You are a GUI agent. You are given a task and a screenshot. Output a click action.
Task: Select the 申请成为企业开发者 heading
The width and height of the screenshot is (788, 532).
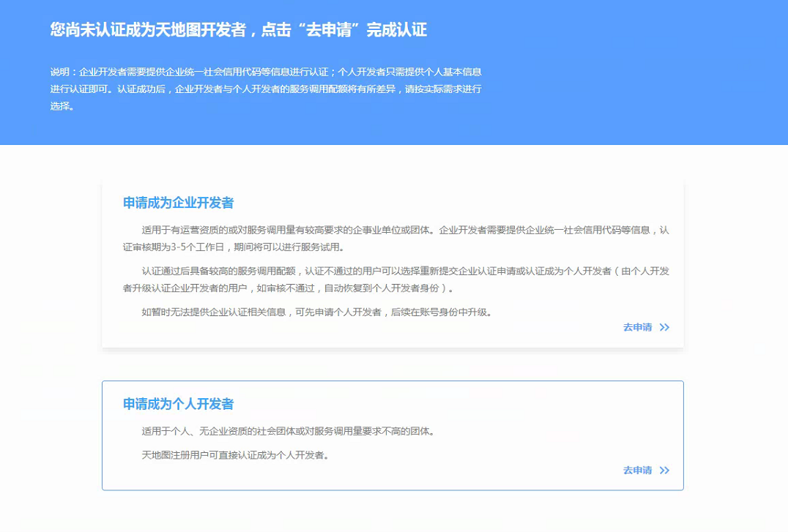coord(178,203)
